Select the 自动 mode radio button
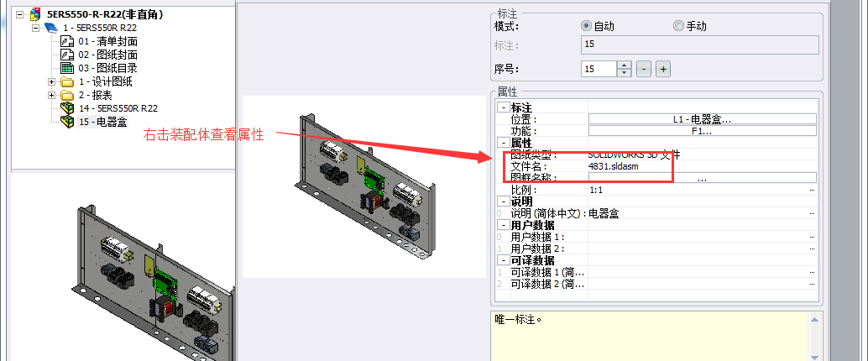 (586, 26)
